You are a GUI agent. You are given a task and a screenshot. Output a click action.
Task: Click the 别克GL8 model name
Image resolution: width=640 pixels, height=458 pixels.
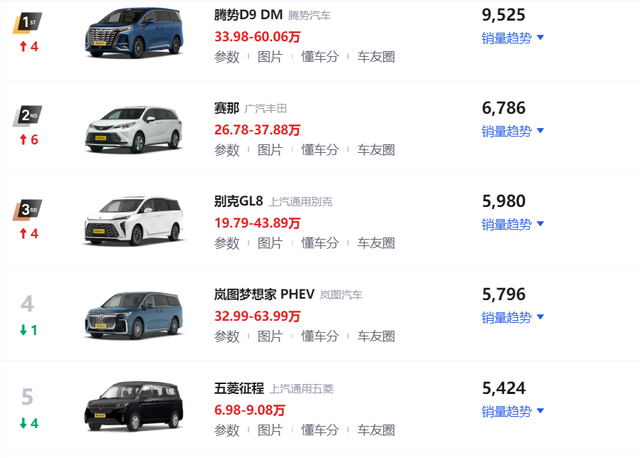pos(239,201)
